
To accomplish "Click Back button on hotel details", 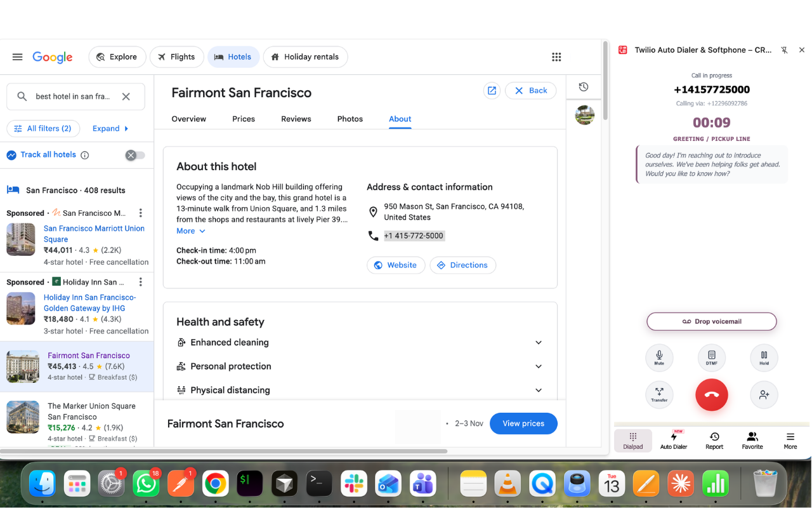I will pos(531,91).
